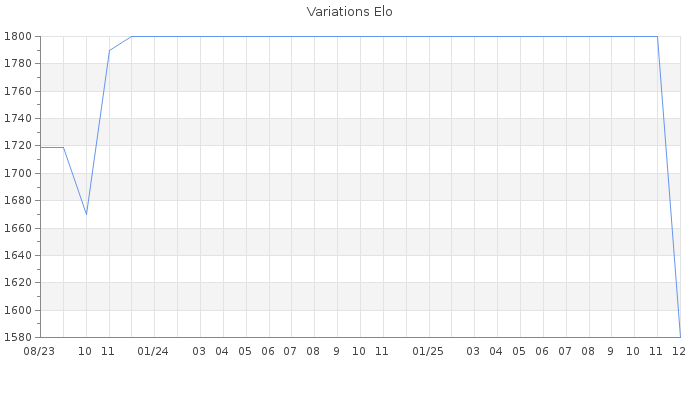Click the line's lowest dip near 1670
This screenshot has width=700, height=400.
pyautogui.click(x=86, y=214)
